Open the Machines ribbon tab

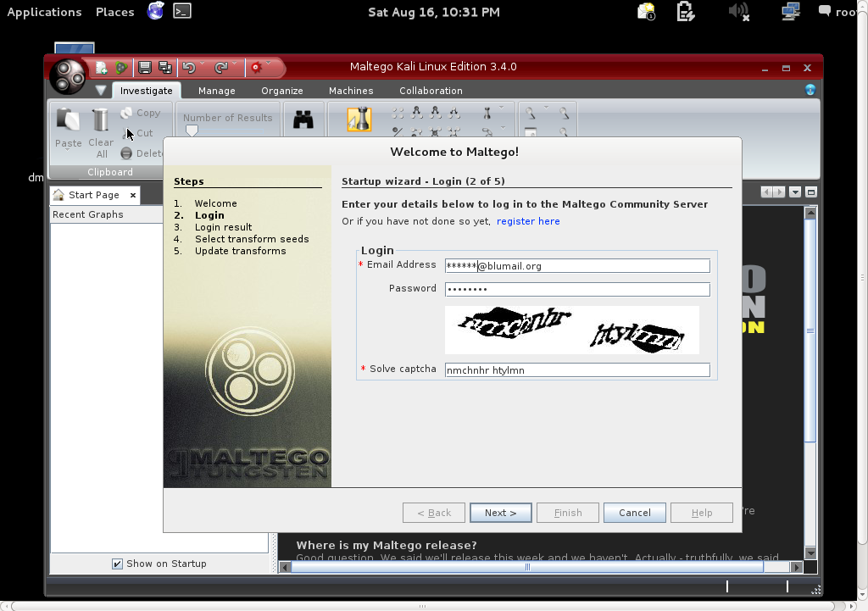tap(351, 91)
